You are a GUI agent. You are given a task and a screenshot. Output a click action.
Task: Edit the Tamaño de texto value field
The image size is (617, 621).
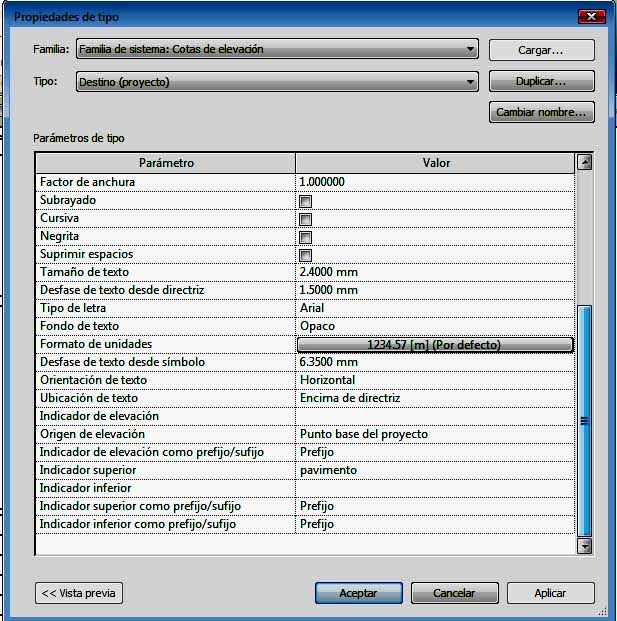point(434,272)
